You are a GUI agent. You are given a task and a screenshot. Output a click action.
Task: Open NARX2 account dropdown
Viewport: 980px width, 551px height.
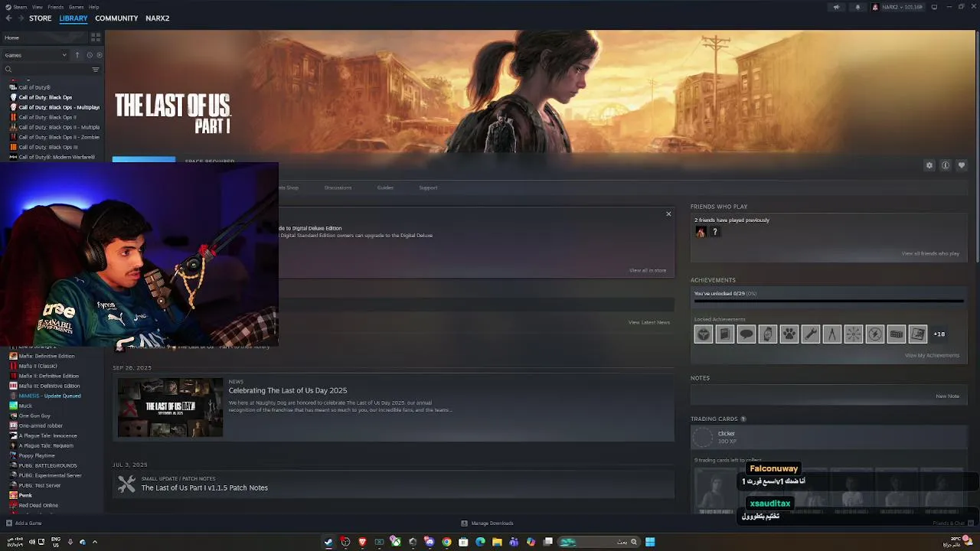click(897, 7)
